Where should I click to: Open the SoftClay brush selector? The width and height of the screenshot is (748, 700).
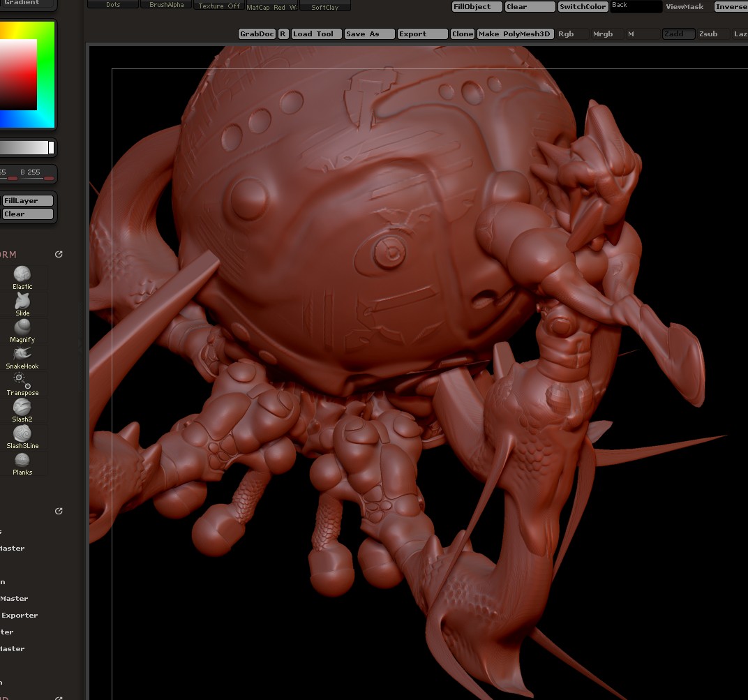(x=325, y=7)
